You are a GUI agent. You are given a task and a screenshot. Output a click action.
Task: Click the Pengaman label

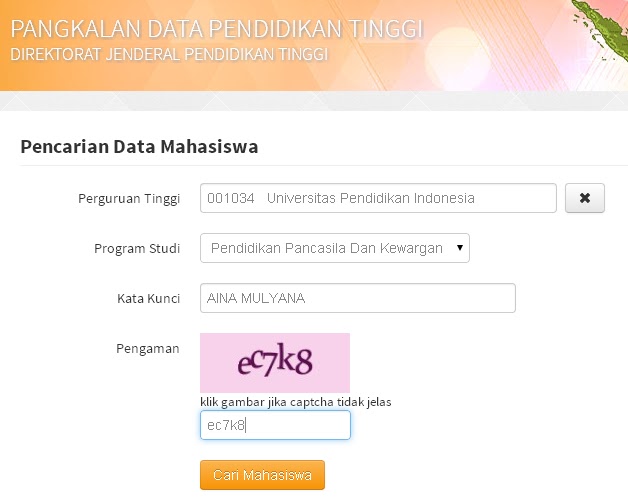[x=148, y=349]
